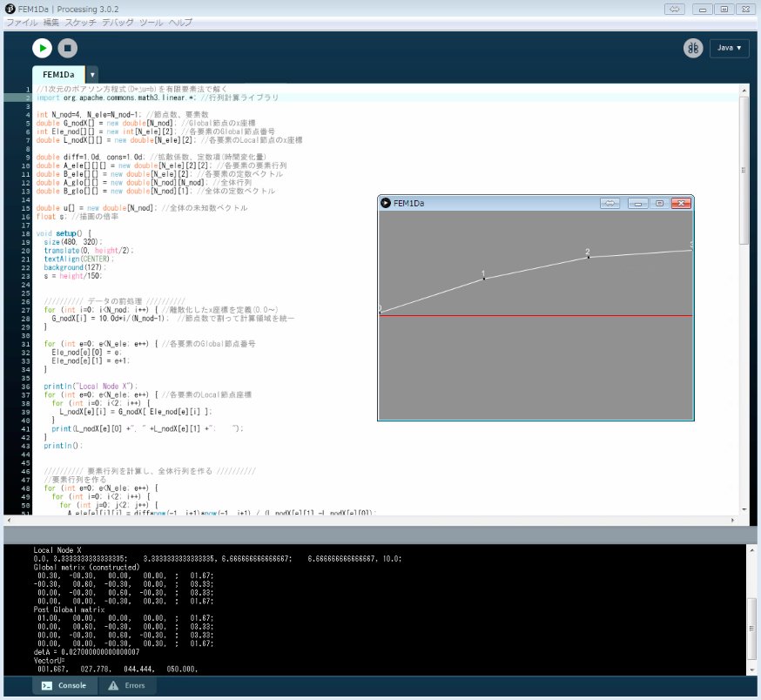Image resolution: width=761 pixels, height=700 pixels.
Task: Open the Java mode dropdown
Action: pyautogui.click(x=729, y=48)
